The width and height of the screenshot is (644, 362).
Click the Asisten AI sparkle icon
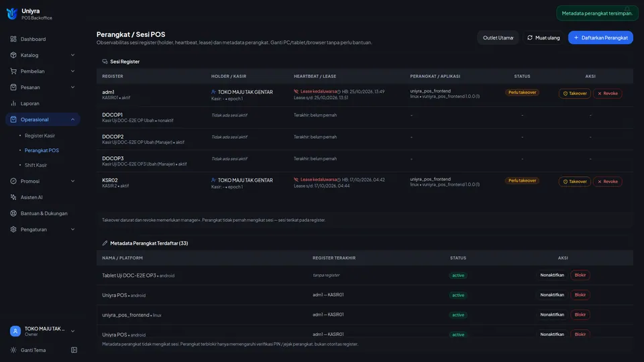click(x=13, y=197)
